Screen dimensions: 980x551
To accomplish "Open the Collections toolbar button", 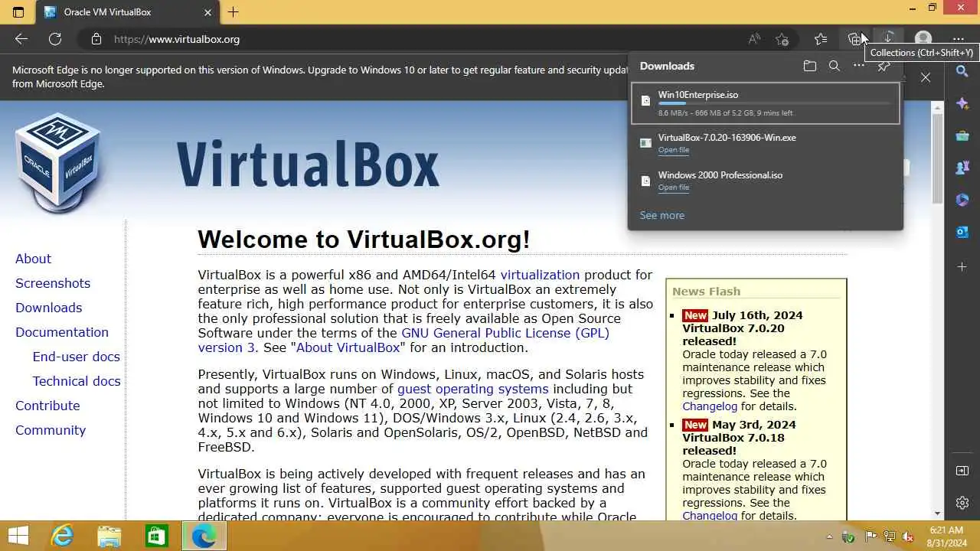I will click(x=855, y=39).
